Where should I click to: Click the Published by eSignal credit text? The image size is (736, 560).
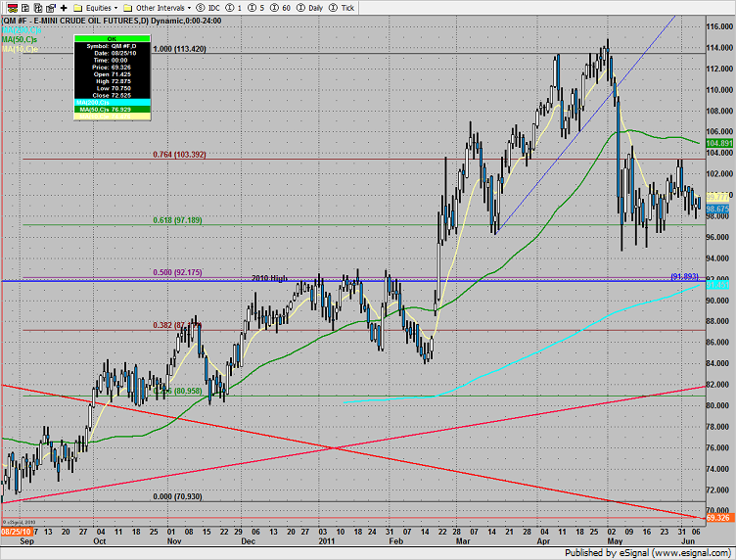[x=649, y=553]
